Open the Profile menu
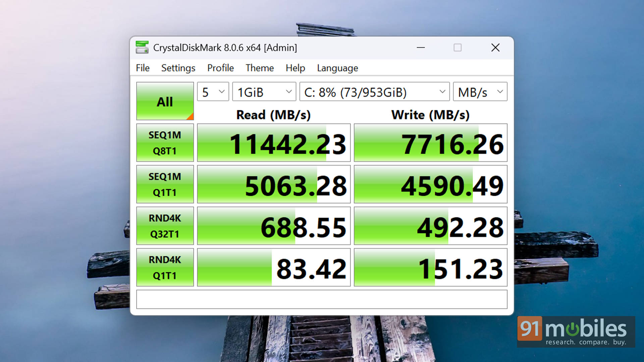The width and height of the screenshot is (644, 362). (220, 68)
